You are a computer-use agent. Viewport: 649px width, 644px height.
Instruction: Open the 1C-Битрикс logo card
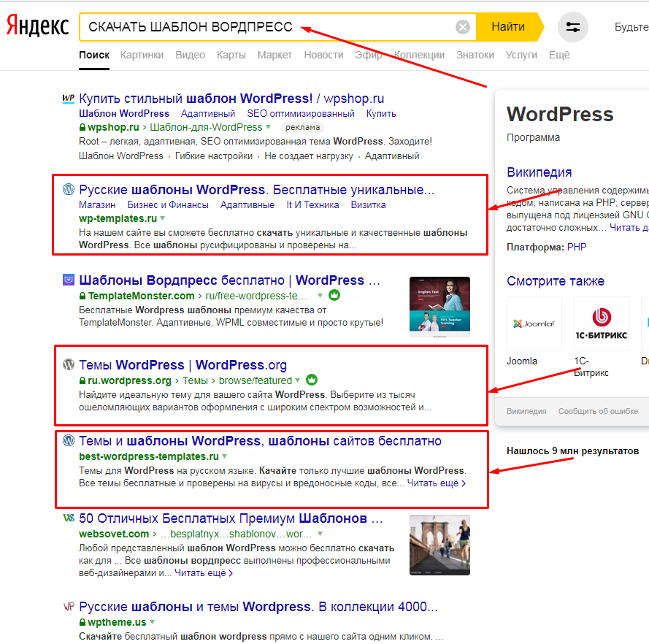coord(602,323)
